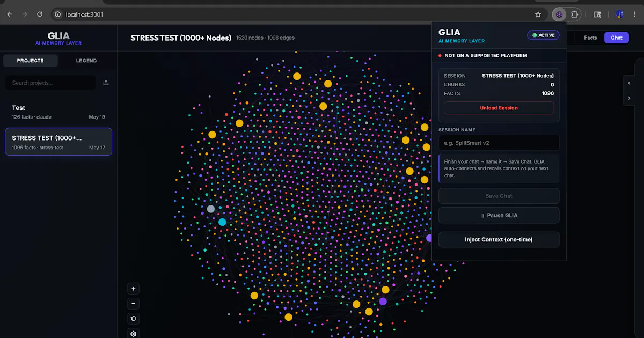Screen dimensions: 644x338
Task: Click 'NOT ON A SUPPORTED PLATFORM' status
Action: click(x=486, y=55)
